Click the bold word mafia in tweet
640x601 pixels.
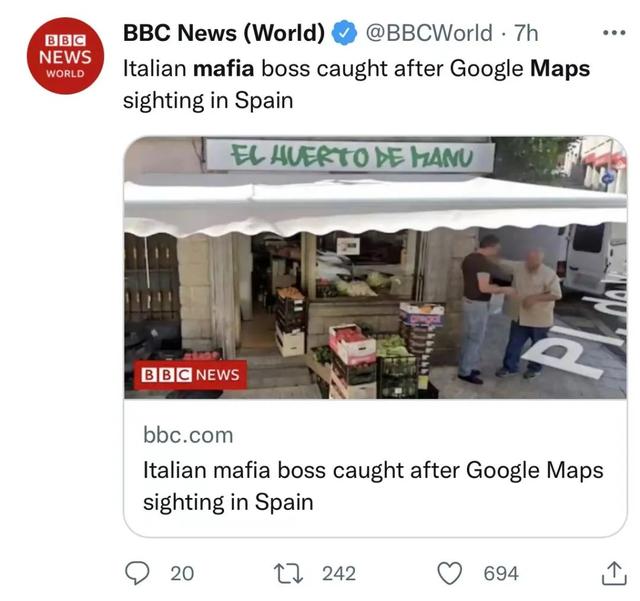[x=223, y=71]
